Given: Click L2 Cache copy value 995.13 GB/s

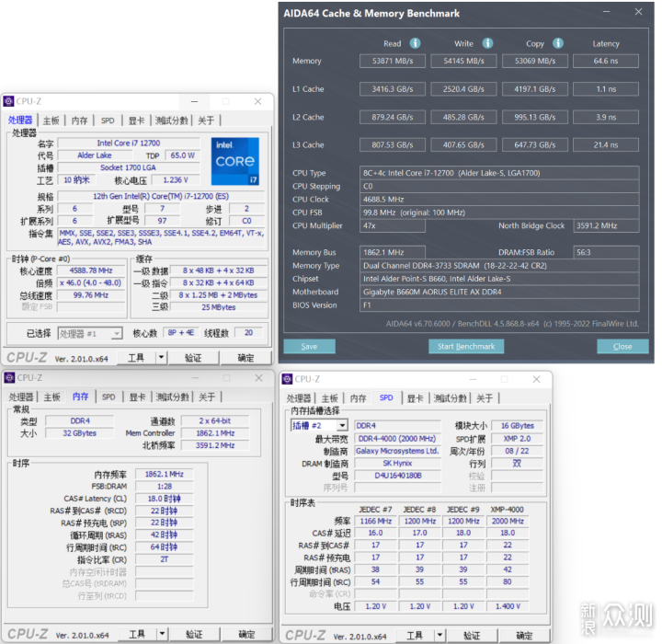Looking at the screenshot, I should tap(535, 117).
